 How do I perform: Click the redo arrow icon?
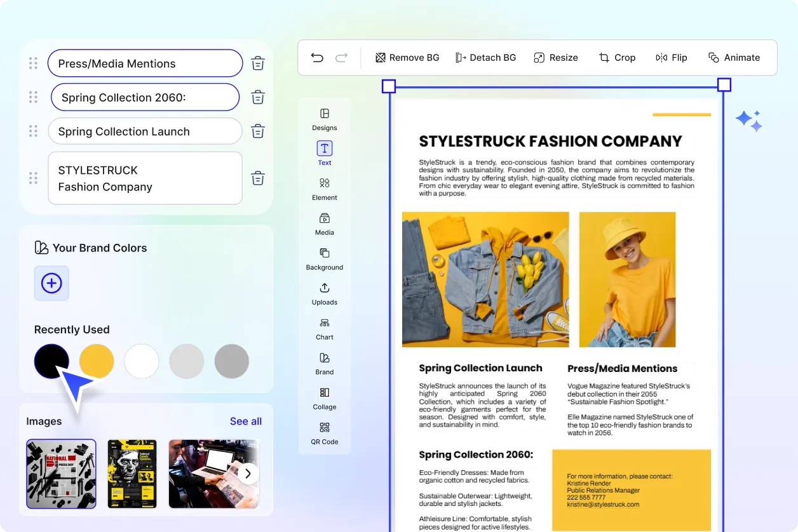pyautogui.click(x=341, y=58)
